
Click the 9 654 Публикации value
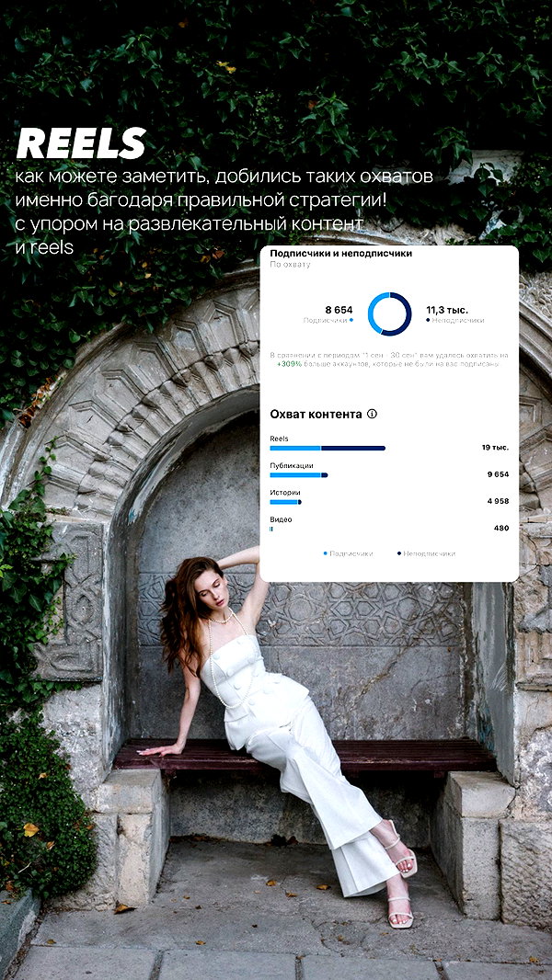point(499,474)
